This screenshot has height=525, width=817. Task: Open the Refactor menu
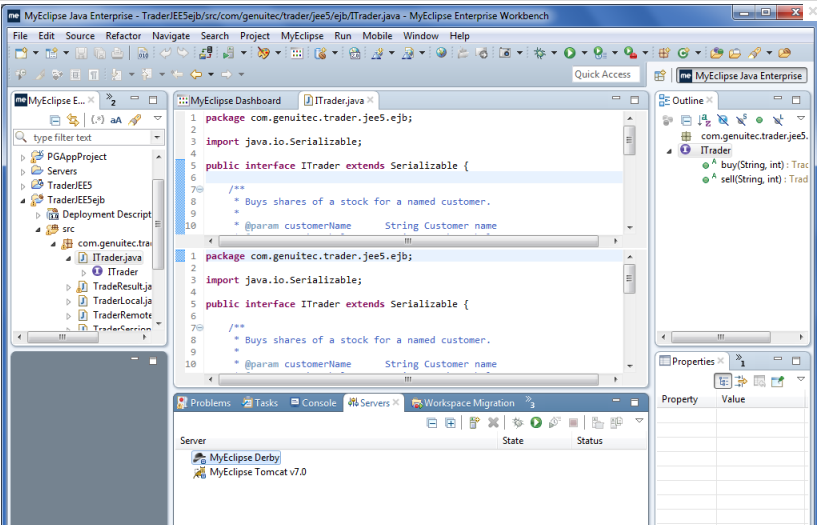(123, 36)
